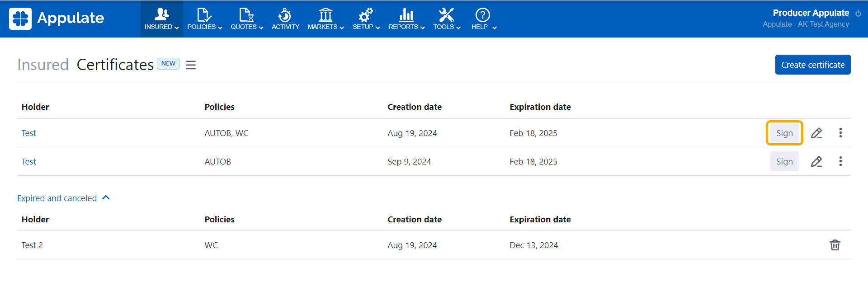
Task: Delete the expired Test 2 certificate
Action: pyautogui.click(x=835, y=245)
